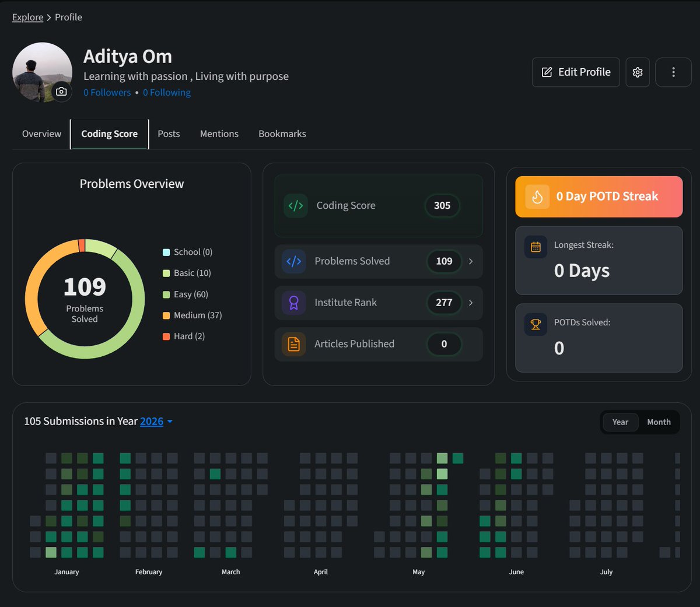700x607 pixels.
Task: Open settings via the gear icon
Action: tap(638, 72)
